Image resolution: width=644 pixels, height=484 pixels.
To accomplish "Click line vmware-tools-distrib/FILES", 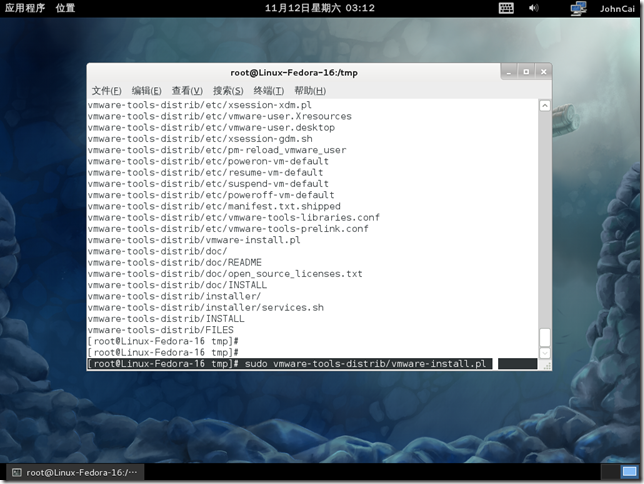I will click(x=161, y=330).
